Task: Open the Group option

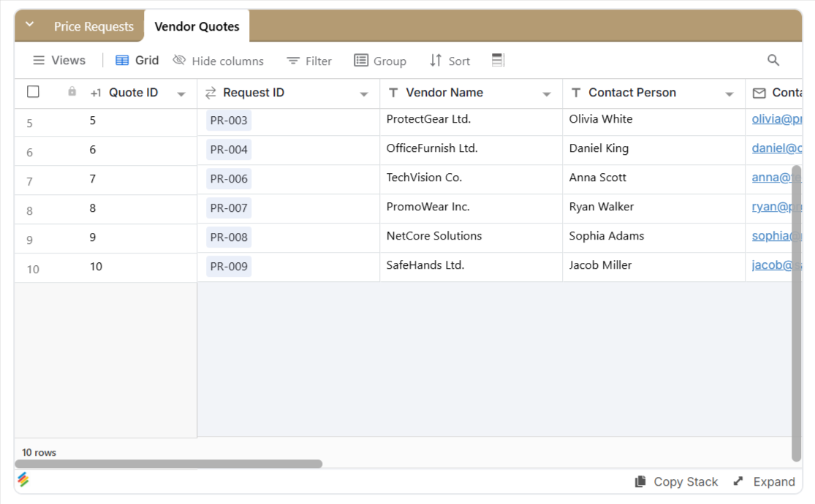Action: [380, 61]
